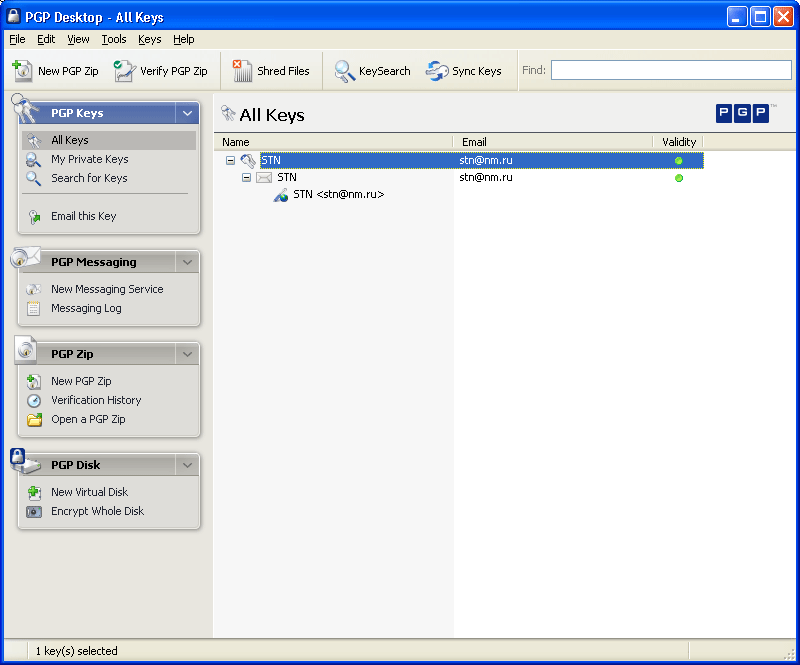This screenshot has height=665, width=800.
Task: Click the Open a PGP Zip folder icon
Action: [34, 419]
